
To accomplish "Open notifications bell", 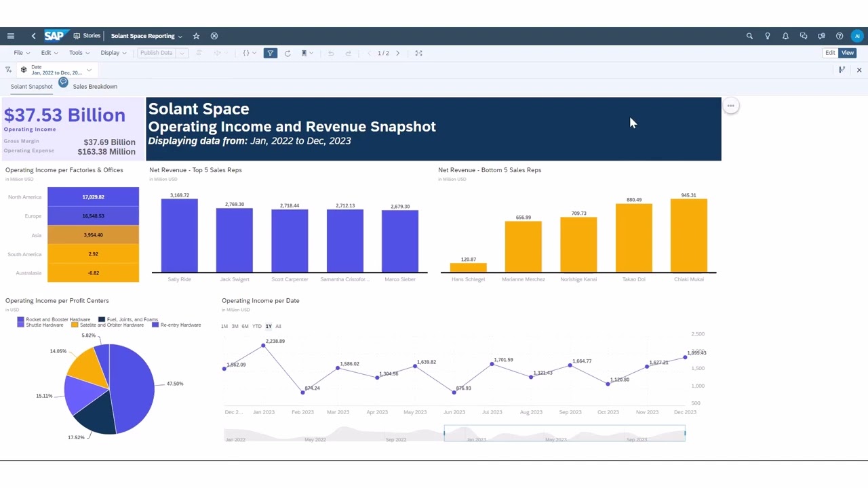I will (x=785, y=36).
